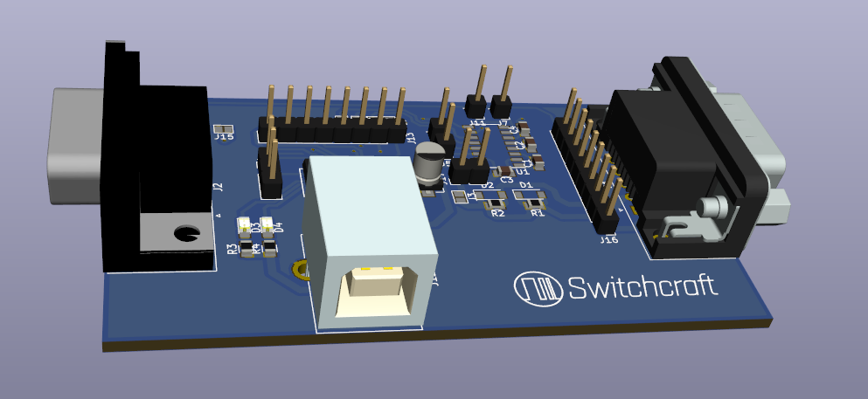The width and height of the screenshot is (868, 399).
Task: Select the J11 single pin header
Action: point(476,93)
